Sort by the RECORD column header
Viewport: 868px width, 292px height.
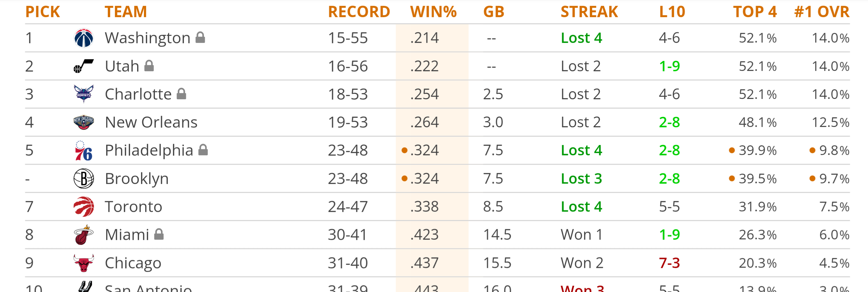tap(359, 12)
